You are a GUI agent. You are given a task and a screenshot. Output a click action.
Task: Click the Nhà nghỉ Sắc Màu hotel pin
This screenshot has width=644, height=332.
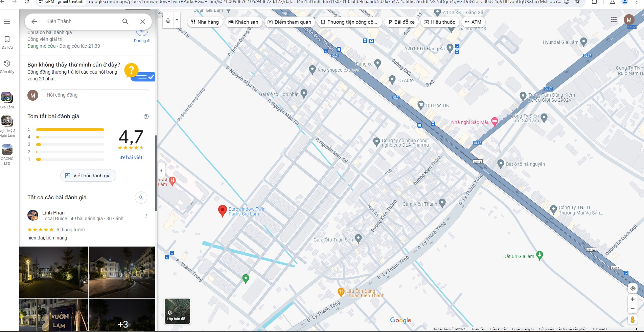[495, 122]
